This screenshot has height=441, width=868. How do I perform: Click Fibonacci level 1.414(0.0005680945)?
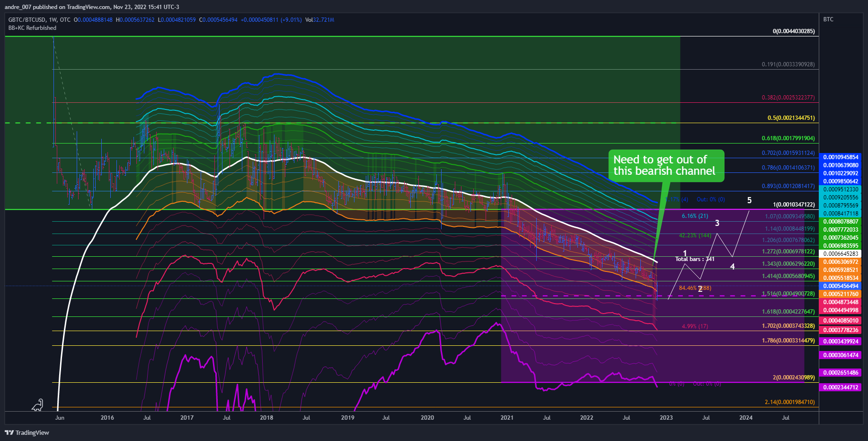788,276
